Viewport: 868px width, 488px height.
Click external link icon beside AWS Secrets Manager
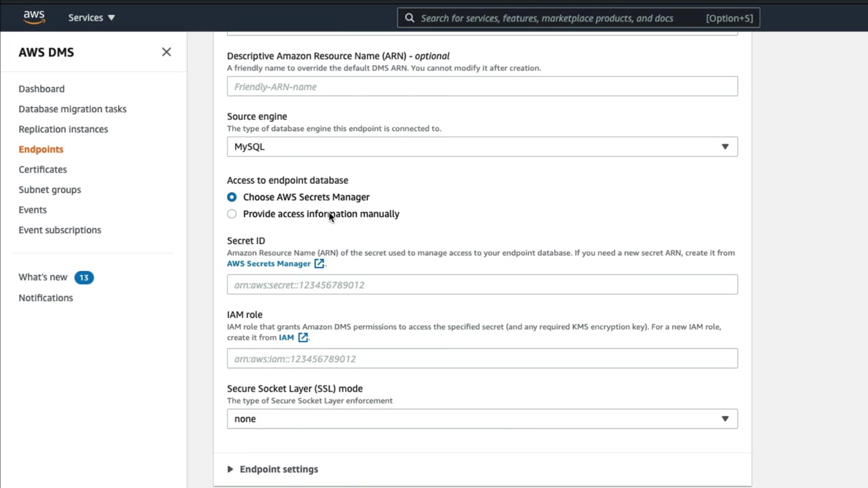click(x=319, y=264)
